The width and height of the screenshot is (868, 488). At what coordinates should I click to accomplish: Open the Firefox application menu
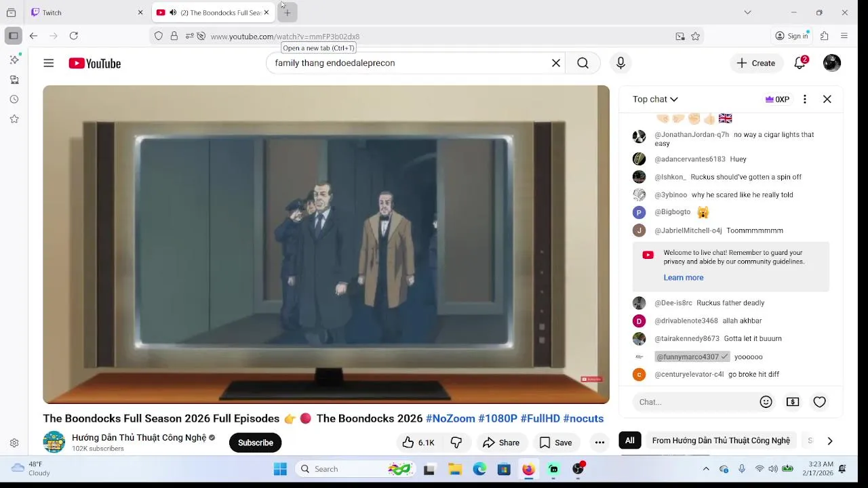(x=844, y=36)
